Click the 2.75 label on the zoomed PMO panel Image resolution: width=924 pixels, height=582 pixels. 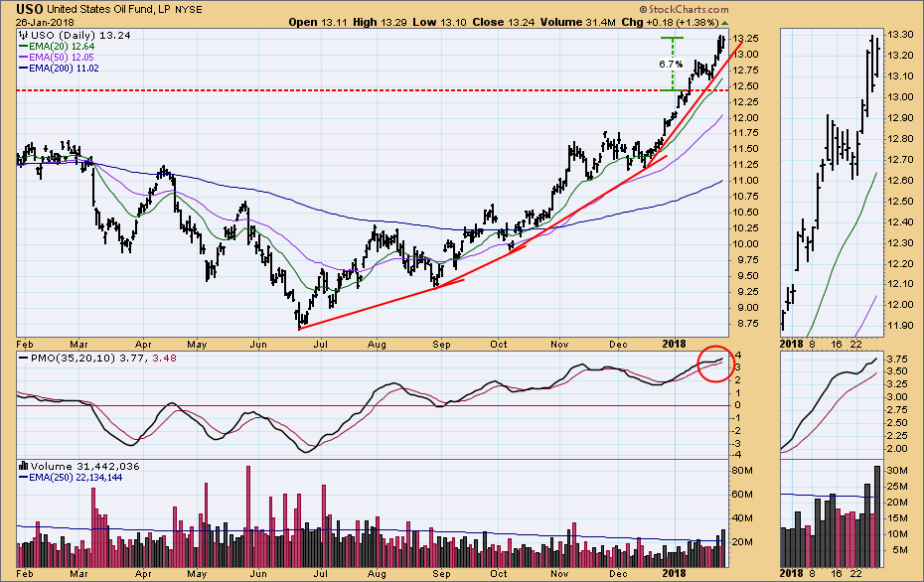click(897, 410)
